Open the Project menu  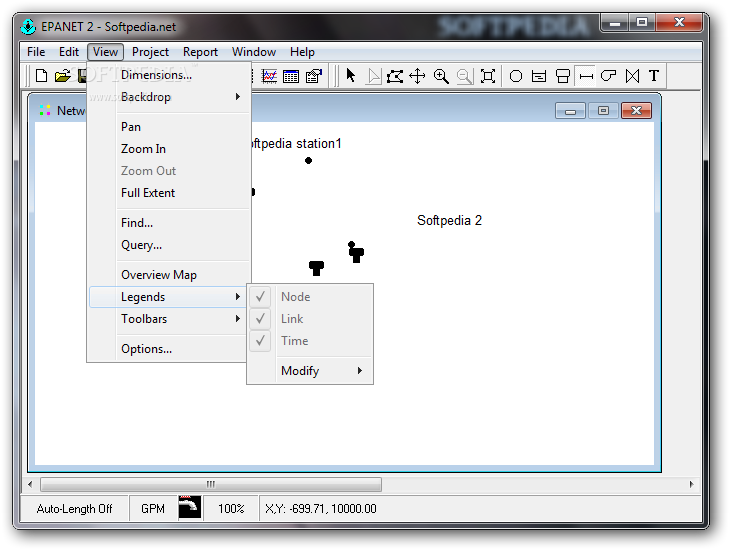point(150,52)
